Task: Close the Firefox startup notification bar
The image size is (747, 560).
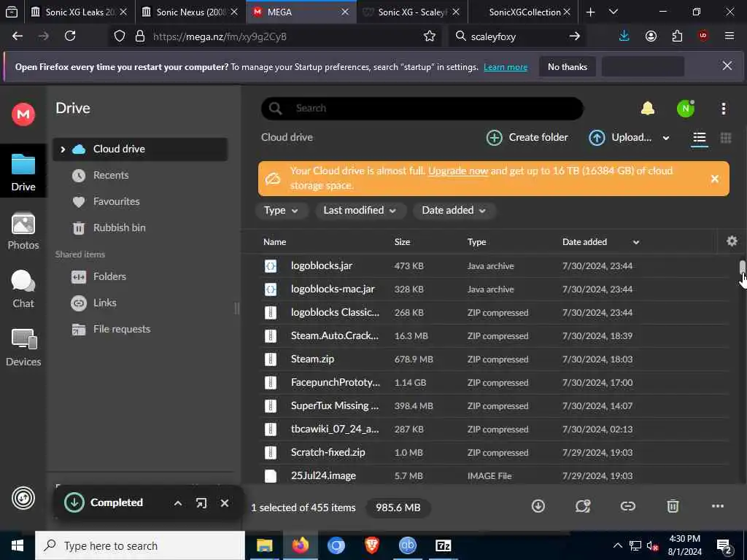Action: [727, 66]
